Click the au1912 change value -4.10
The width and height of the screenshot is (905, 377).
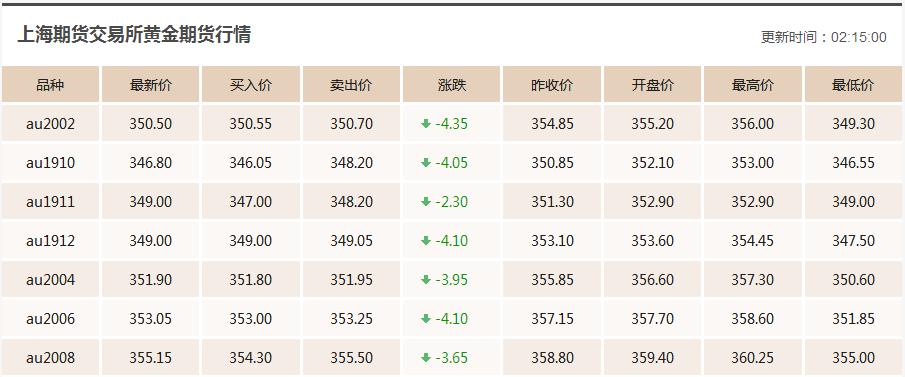click(x=452, y=241)
